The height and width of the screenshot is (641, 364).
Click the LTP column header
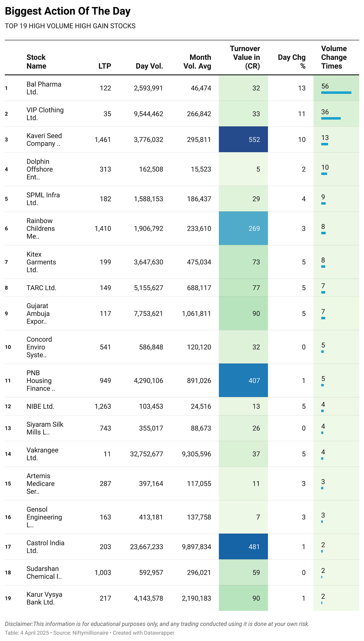point(104,66)
